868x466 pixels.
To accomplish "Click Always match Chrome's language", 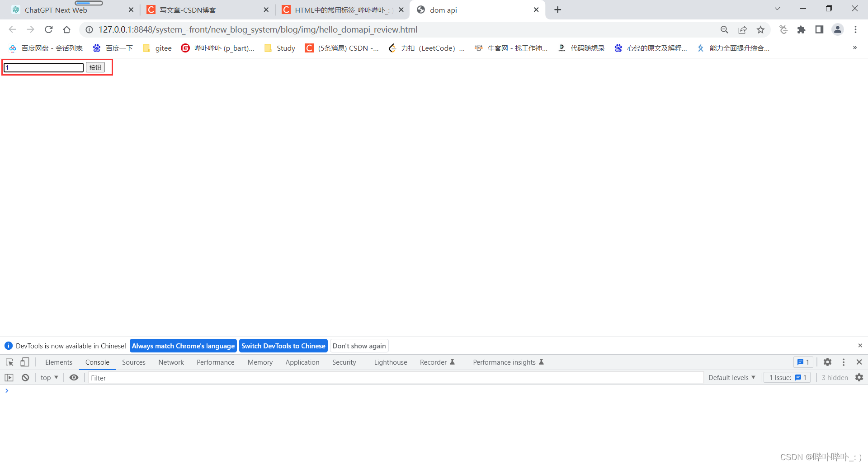I will [x=183, y=346].
